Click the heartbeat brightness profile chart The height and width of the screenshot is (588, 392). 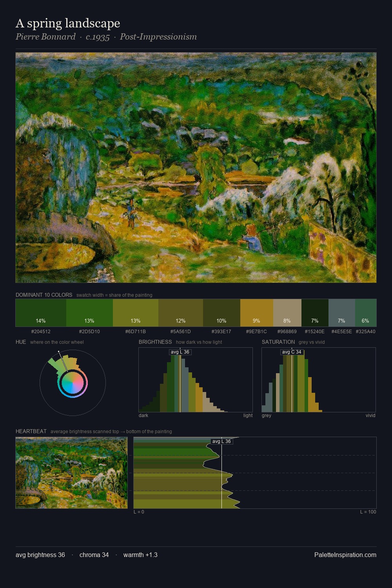click(x=255, y=473)
